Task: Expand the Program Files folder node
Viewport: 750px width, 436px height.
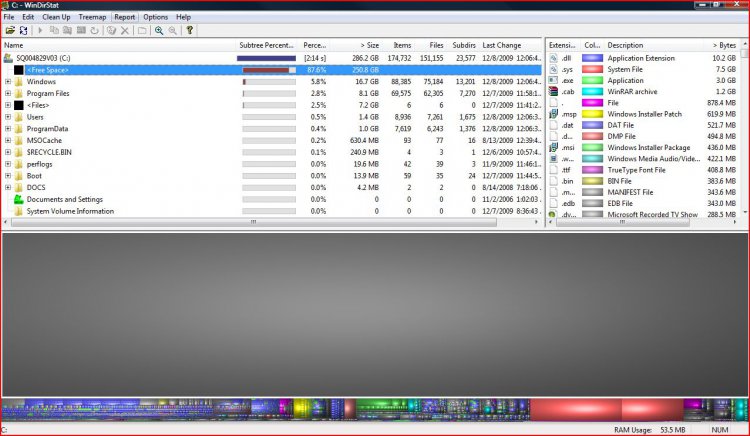Action: click(8, 93)
